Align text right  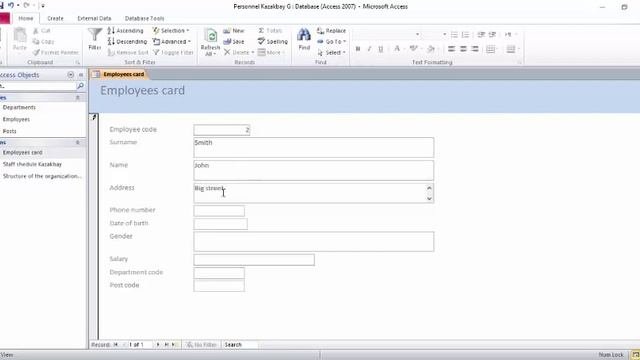pyautogui.click(x=475, y=49)
